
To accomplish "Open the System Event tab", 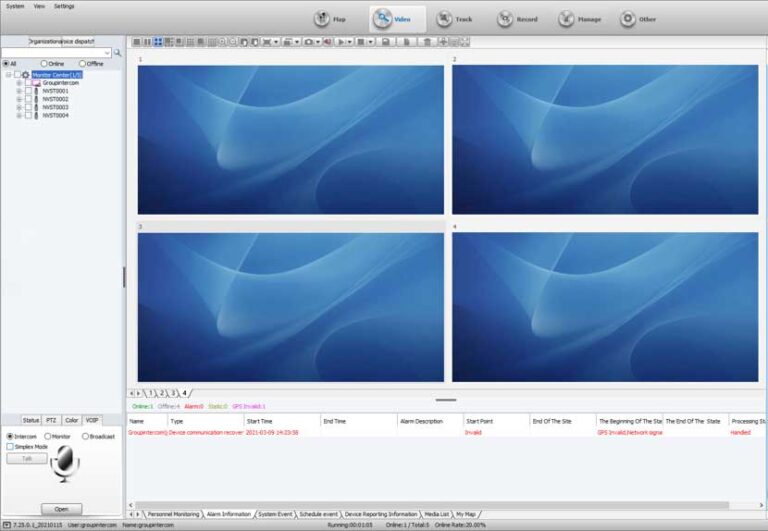I will [275, 514].
